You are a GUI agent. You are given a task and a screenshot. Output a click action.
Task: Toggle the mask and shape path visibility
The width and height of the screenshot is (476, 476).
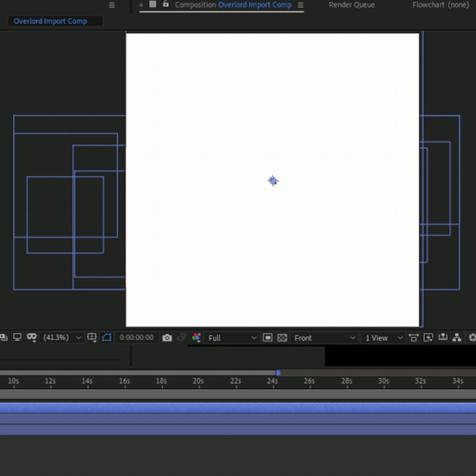tap(32, 337)
